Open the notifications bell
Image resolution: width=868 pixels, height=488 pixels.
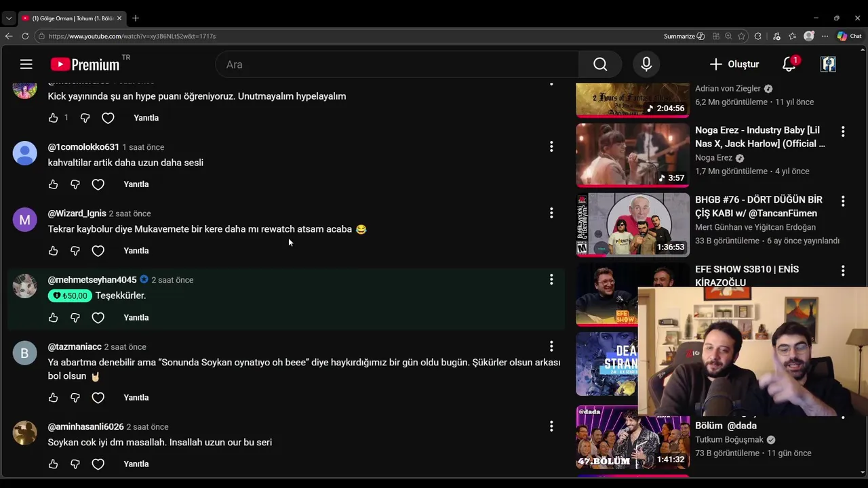[x=789, y=64]
